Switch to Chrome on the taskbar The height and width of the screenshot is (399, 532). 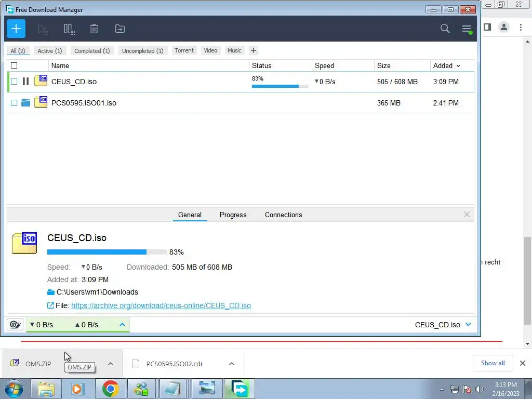(x=110, y=389)
